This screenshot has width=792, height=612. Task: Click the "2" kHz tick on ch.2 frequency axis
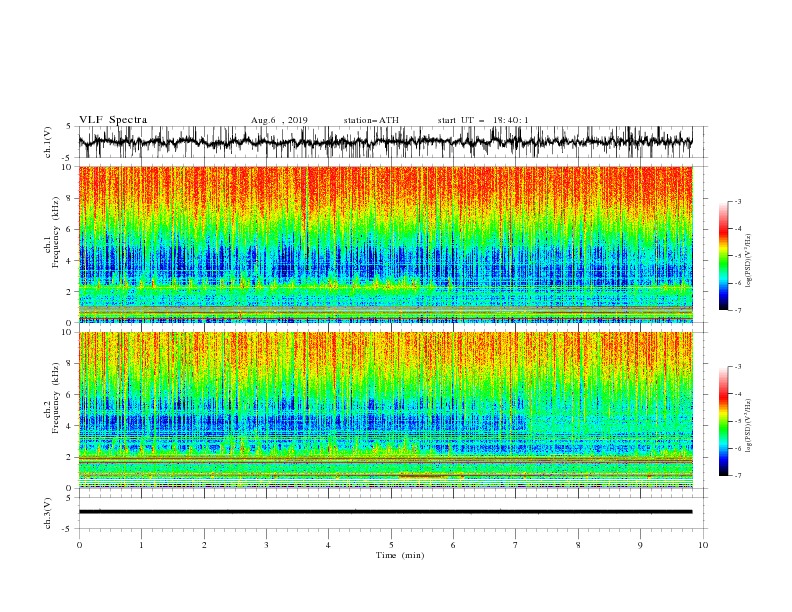69,457
